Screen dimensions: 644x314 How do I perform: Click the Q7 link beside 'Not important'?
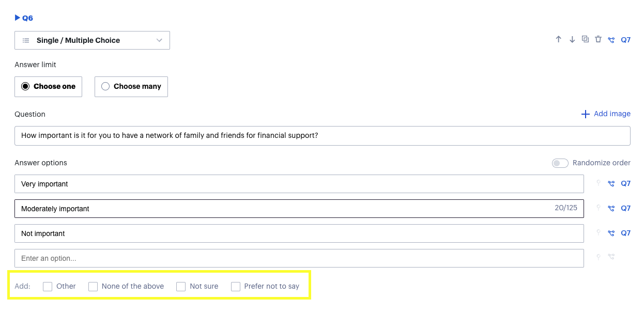[x=625, y=233]
